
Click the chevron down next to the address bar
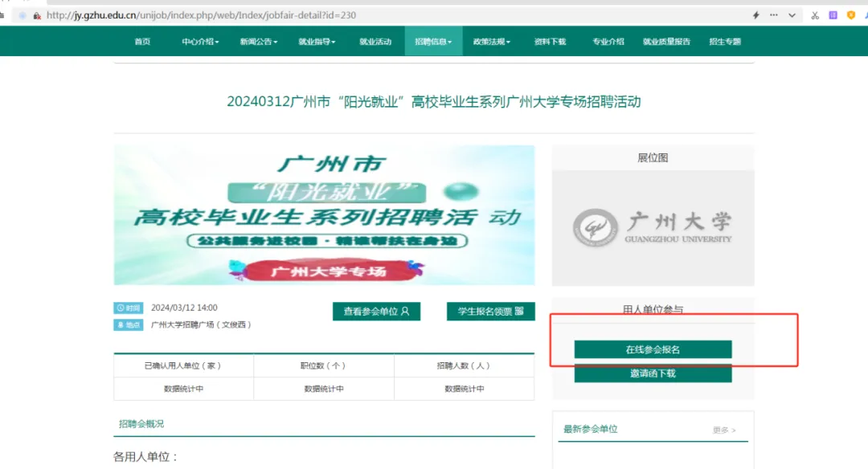coord(792,15)
